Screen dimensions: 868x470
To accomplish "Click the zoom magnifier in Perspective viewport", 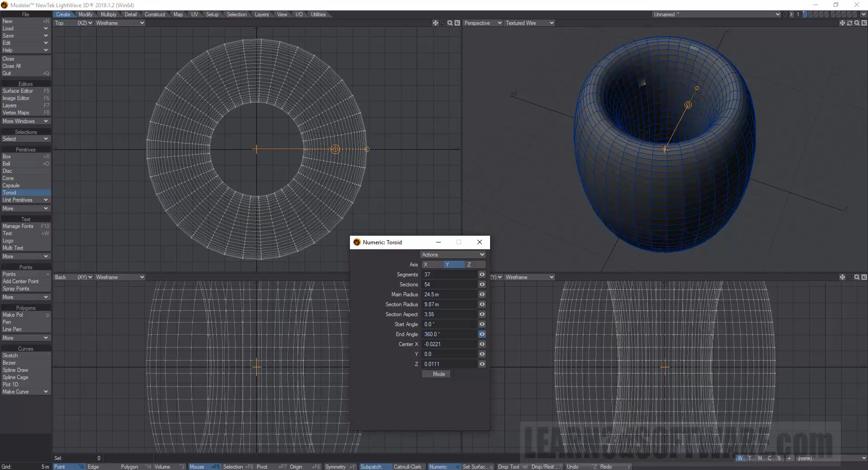I will point(856,23).
